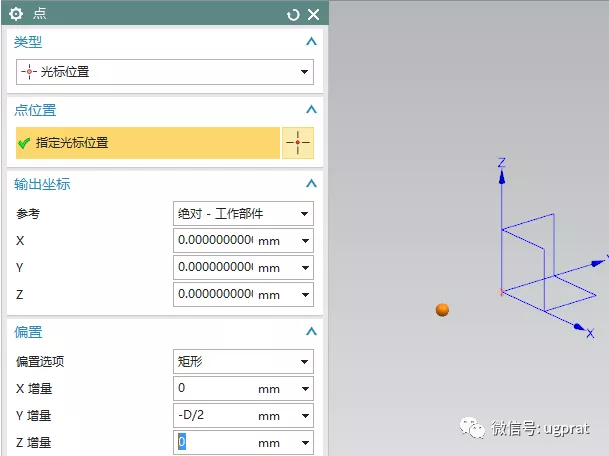
Task: Click the X 增量 input field
Action: click(214, 388)
